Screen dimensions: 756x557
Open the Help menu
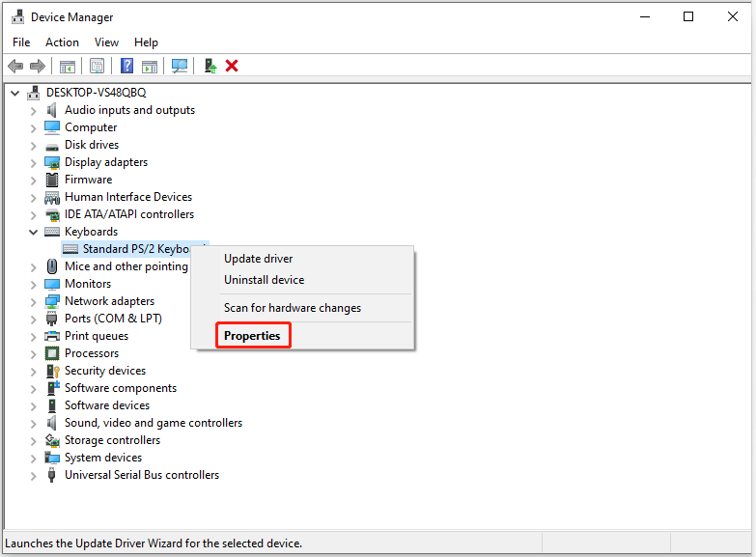[146, 42]
